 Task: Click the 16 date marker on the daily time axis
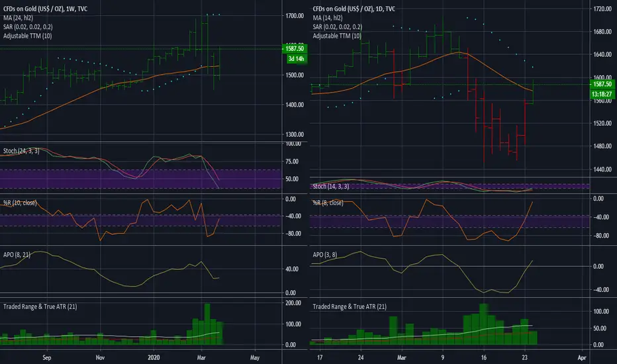[484, 357]
